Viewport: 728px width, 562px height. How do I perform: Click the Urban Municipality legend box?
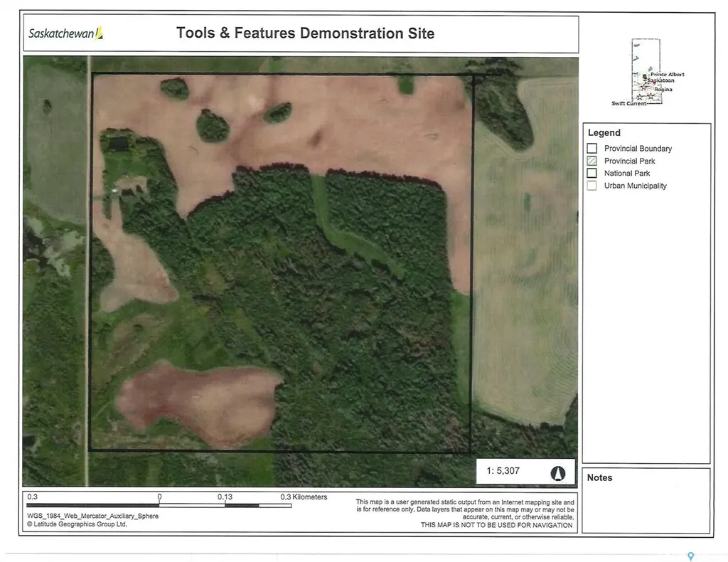(x=592, y=186)
